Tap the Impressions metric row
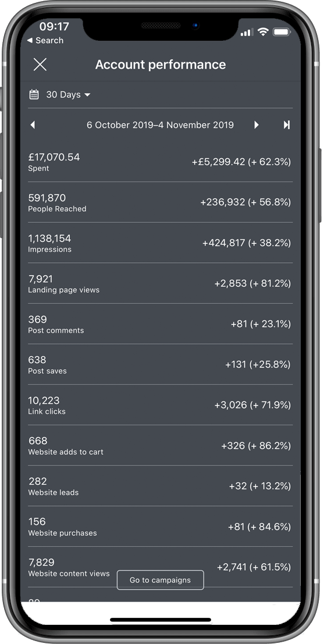Screen dimensions: 324x644 click(x=160, y=243)
